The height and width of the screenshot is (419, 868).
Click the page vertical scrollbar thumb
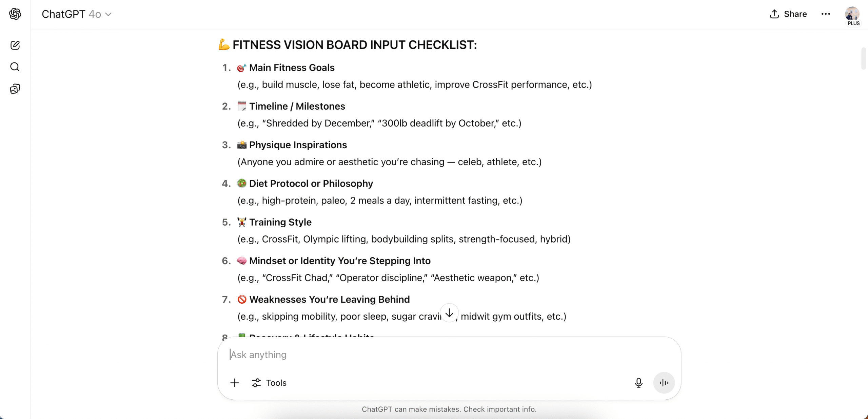[864, 58]
